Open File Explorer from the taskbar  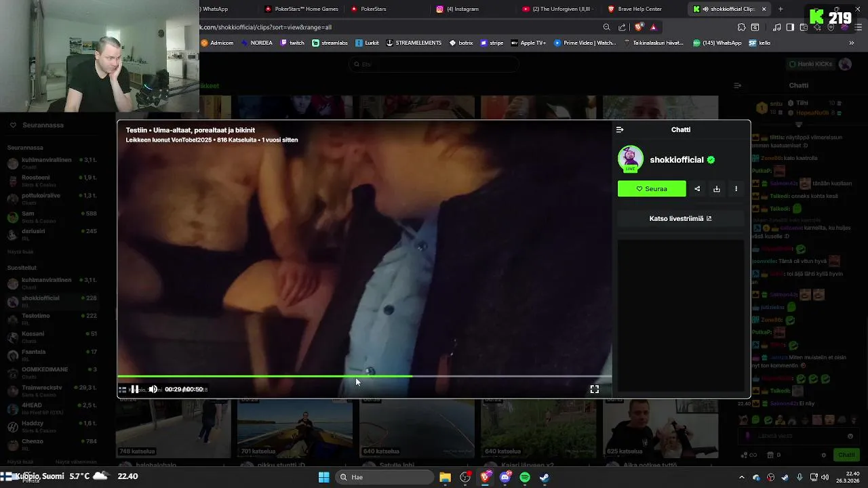pyautogui.click(x=445, y=477)
